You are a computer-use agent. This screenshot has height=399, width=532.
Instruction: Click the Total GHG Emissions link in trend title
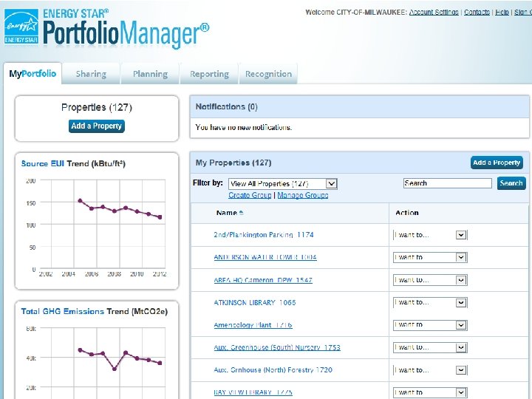point(62,311)
